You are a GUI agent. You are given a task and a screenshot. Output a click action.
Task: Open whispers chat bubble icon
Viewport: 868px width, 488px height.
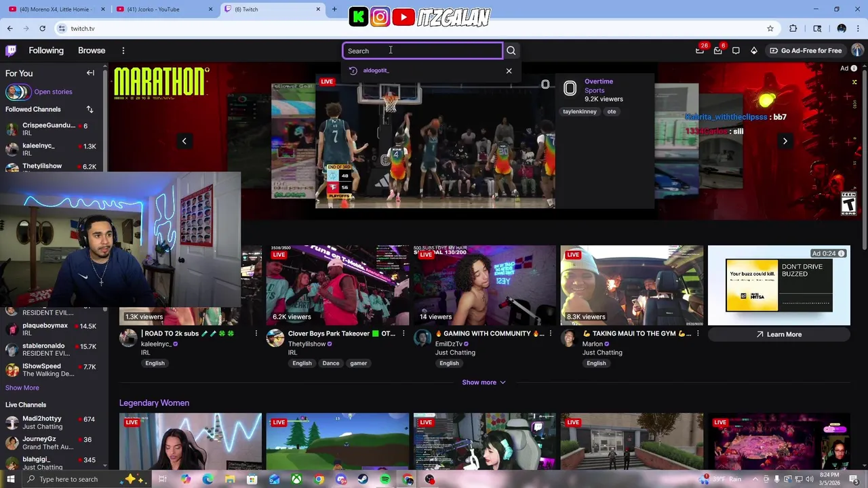[736, 51]
